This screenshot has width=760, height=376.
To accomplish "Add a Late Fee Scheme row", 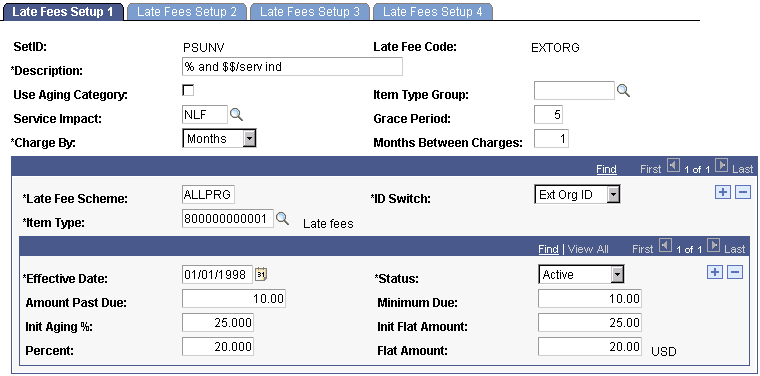I will 723,192.
